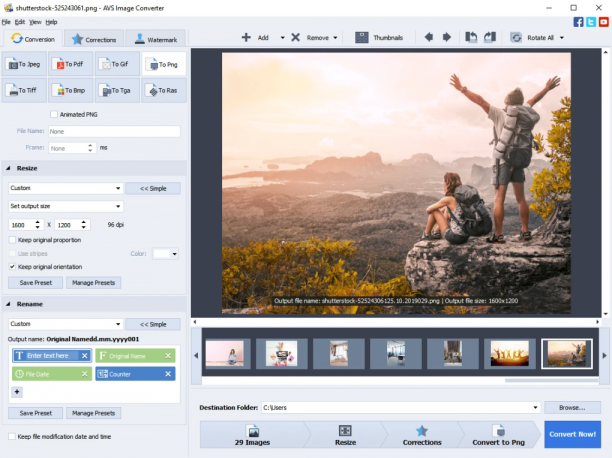Open the YouTube link icon
The width and height of the screenshot is (612, 458).
click(x=604, y=22)
